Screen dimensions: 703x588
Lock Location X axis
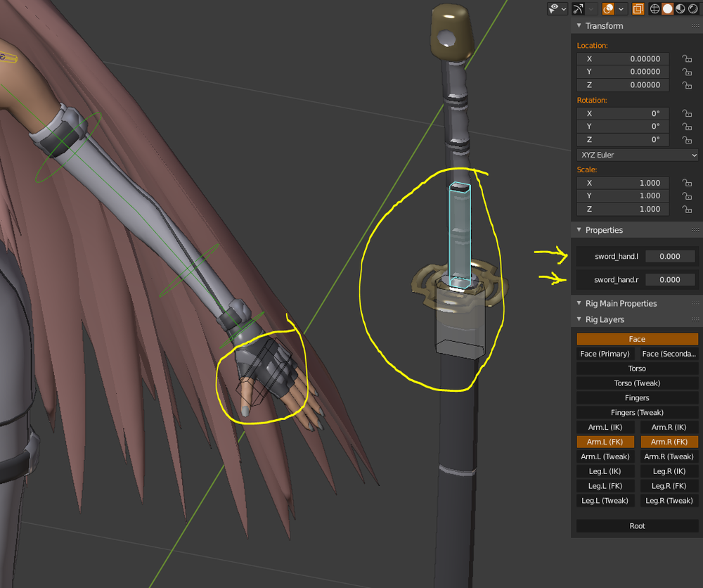(687, 59)
